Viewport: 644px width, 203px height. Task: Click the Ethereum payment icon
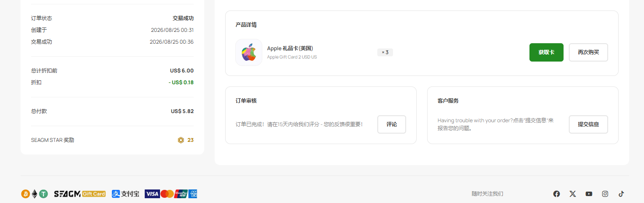click(x=35, y=194)
